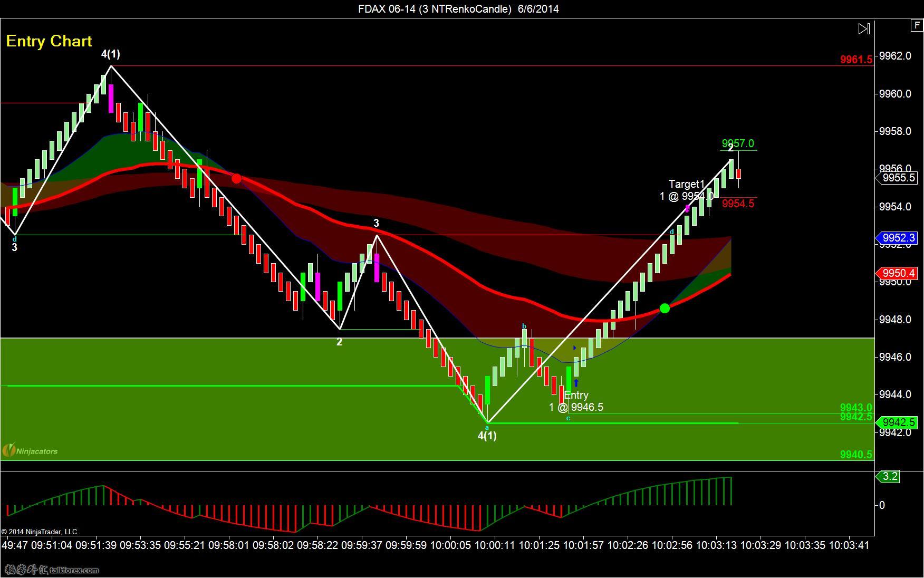Image resolution: width=924 pixels, height=578 pixels.
Task: Click the wave 2 label under the mid-chart low
Action: [339, 342]
